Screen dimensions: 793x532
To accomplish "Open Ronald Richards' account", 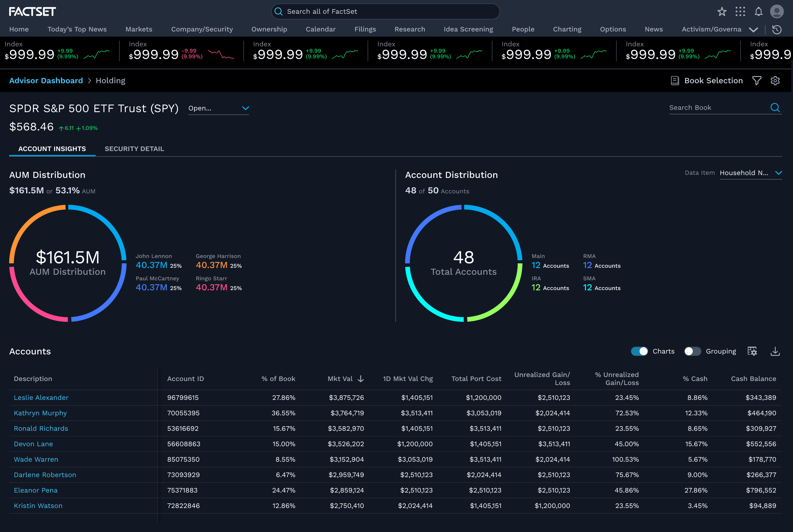I will [41, 428].
